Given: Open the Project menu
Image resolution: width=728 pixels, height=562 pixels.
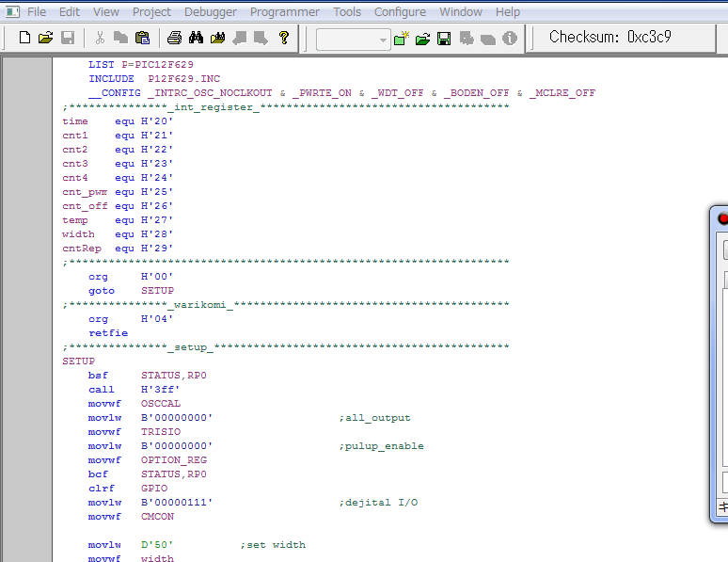Looking at the screenshot, I should click(x=151, y=12).
